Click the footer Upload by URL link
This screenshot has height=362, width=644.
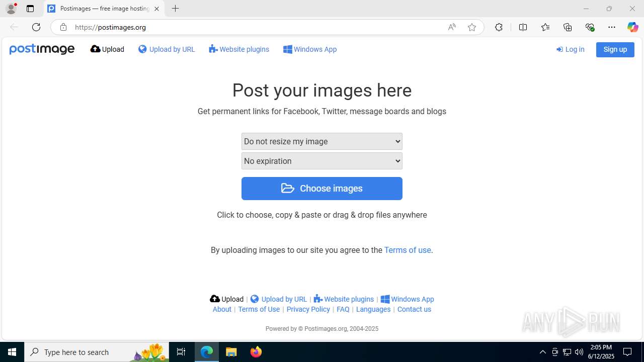click(x=279, y=299)
